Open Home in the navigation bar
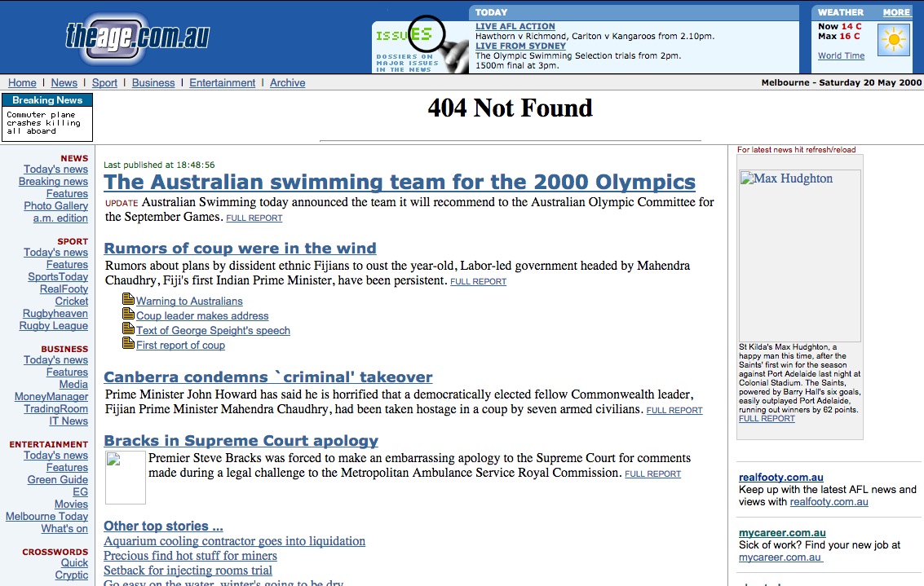This screenshot has height=586, width=924. [x=22, y=83]
